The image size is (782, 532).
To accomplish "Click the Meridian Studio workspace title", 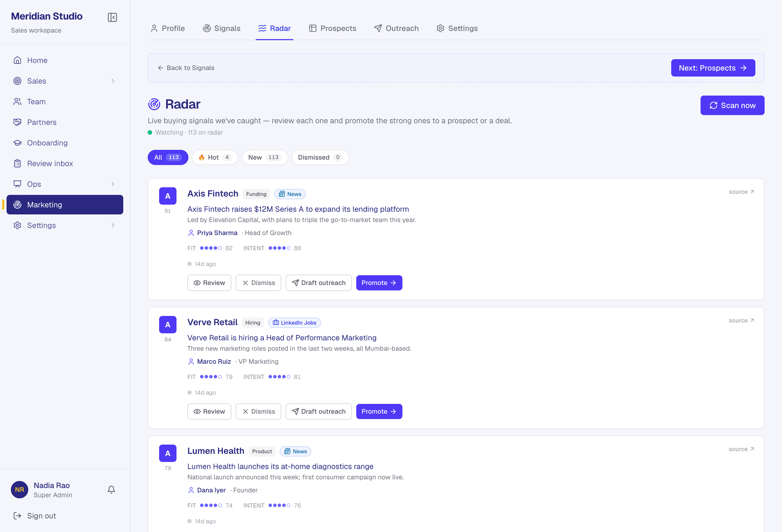I will point(46,16).
